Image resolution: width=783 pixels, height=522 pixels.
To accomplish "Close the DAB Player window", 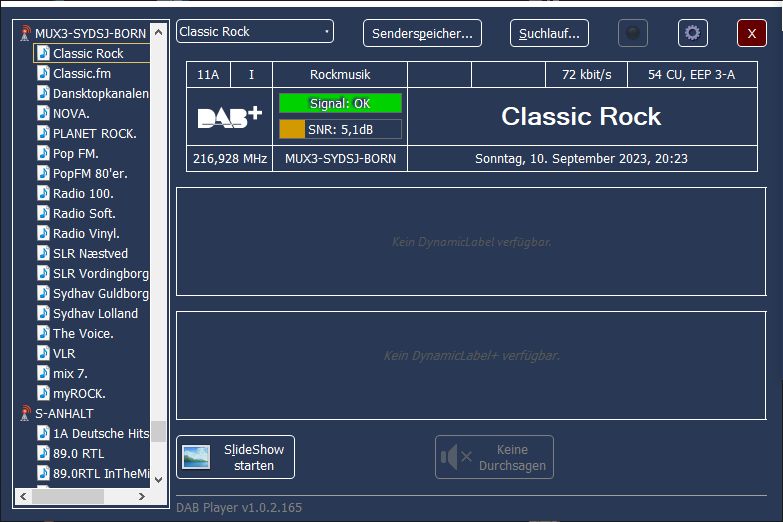I will coord(751,33).
